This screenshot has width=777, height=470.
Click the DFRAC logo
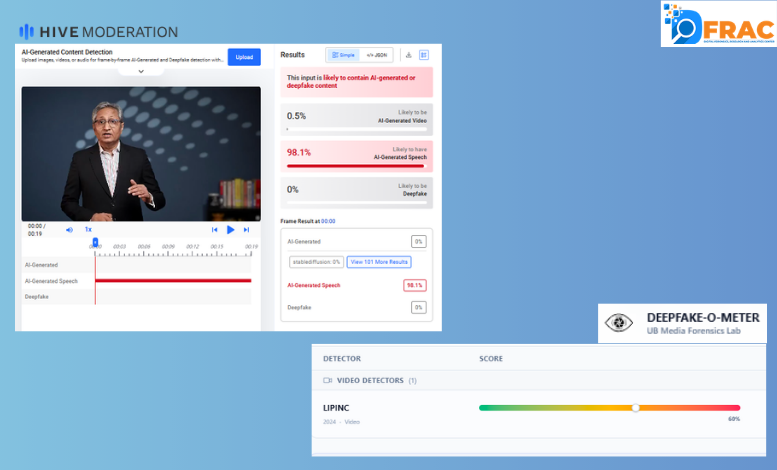pos(719,24)
